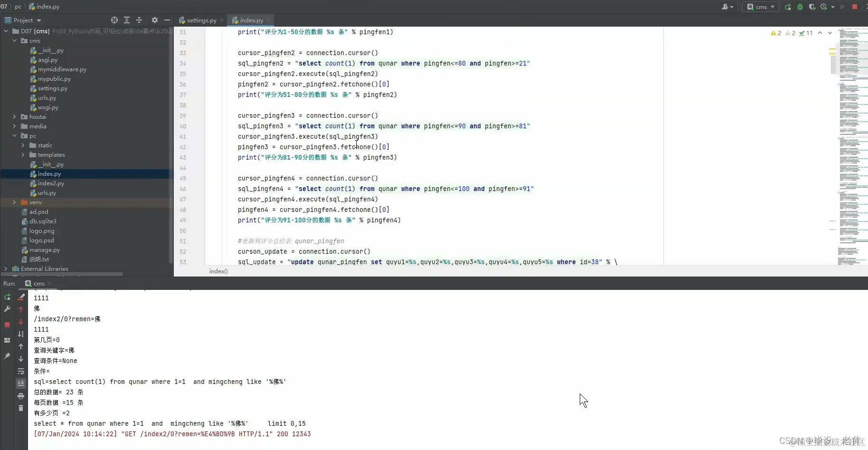
Task: Toggle soft-wrap in the Run console
Action: [x=21, y=371]
